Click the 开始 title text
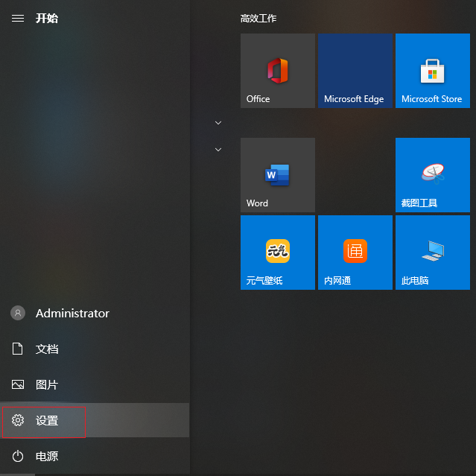476x476 pixels. [x=47, y=18]
